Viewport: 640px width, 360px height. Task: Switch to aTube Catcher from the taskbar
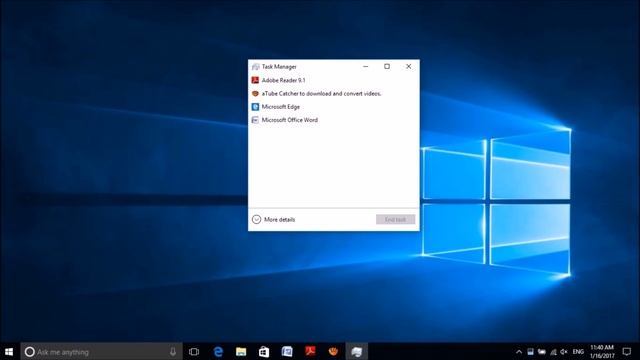(333, 351)
